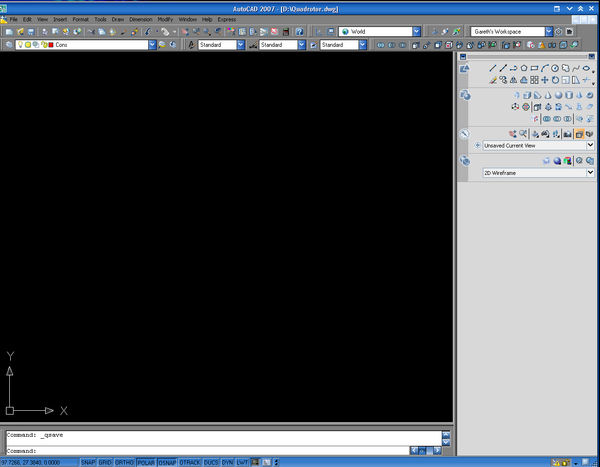The height and width of the screenshot is (467, 600).
Task: Create a 3D Cone solid
Action: 548,95
